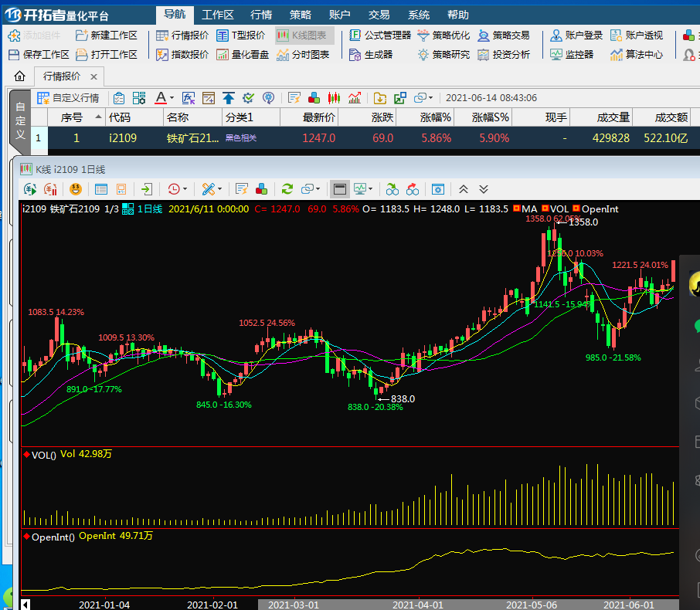
Task: Click the 量化看盘 toolbar icon
Action: (243, 54)
